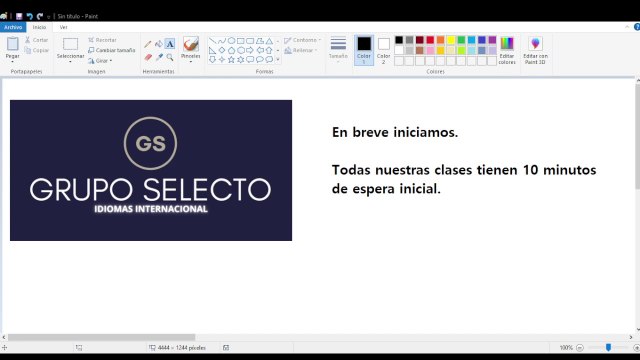
Task: Click the text 'En breve iniciamos.'
Action: tap(395, 132)
